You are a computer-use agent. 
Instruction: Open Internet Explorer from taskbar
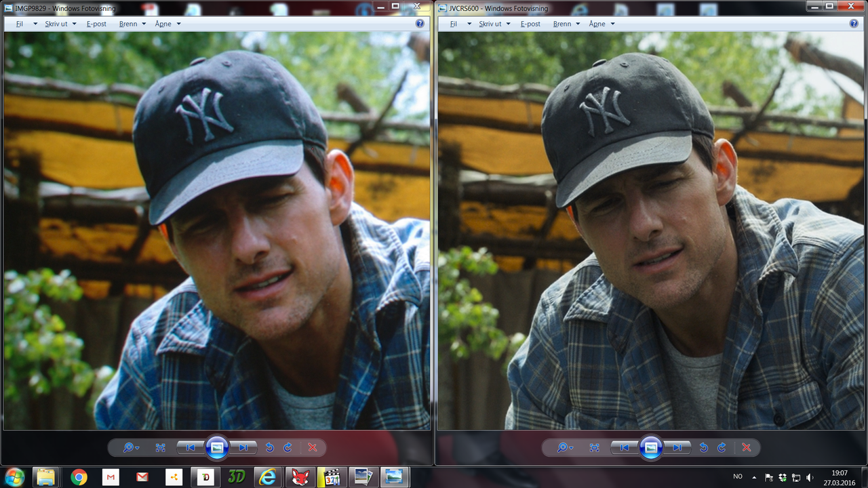tap(268, 477)
